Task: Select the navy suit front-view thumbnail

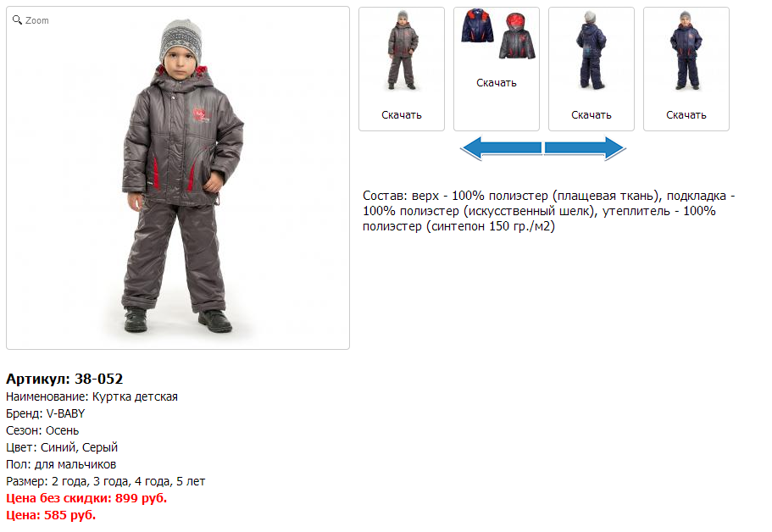Action: click(686, 50)
